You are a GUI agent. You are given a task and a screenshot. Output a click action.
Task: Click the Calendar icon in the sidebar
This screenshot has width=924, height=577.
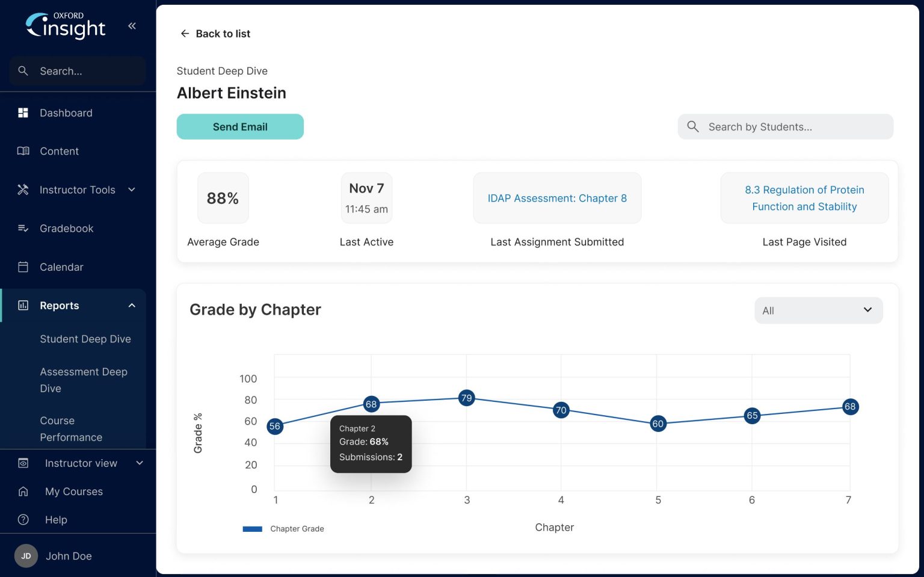23,267
